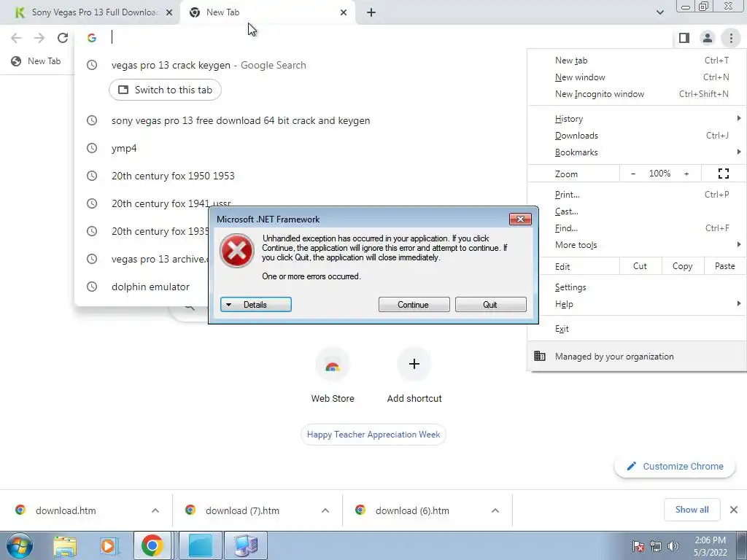Screen dimensions: 747x560
Task: Go back with the back arrow
Action: (x=16, y=38)
